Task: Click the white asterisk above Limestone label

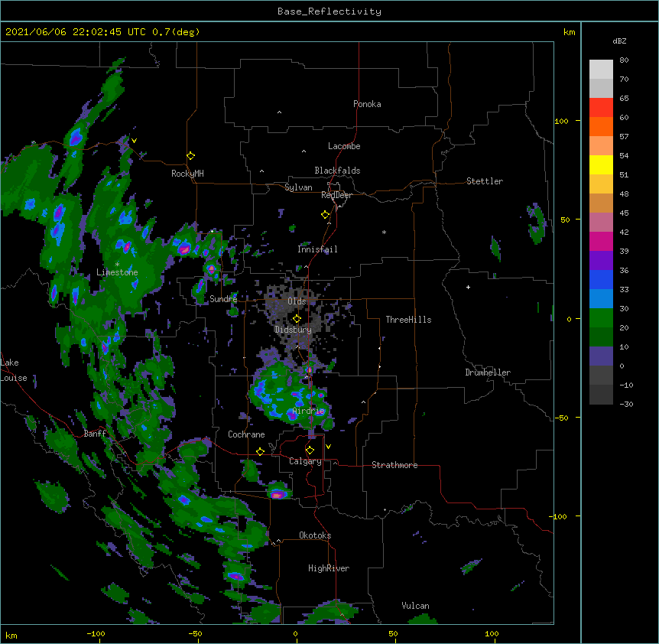Action: click(x=117, y=265)
